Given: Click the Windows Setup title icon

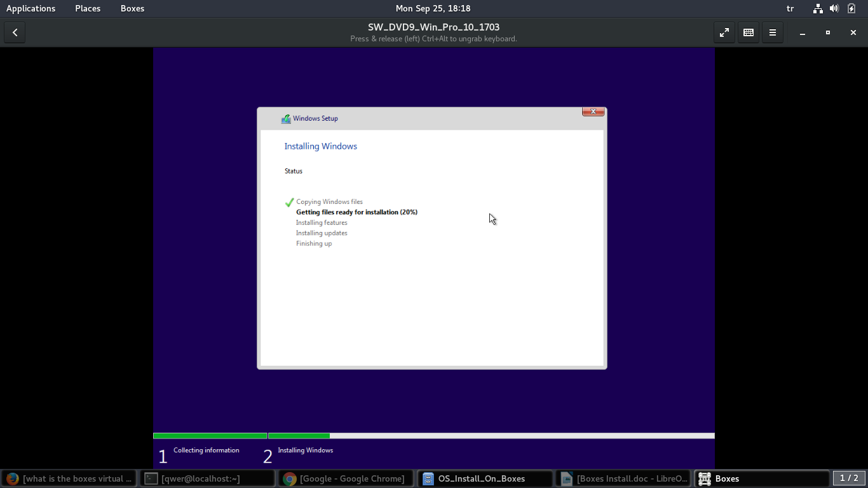Looking at the screenshot, I should (286, 119).
